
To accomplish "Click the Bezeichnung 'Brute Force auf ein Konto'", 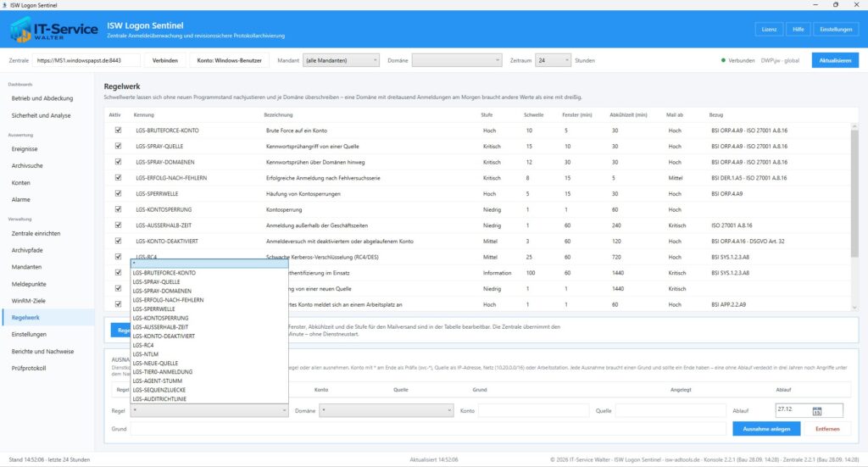I will (296, 131).
